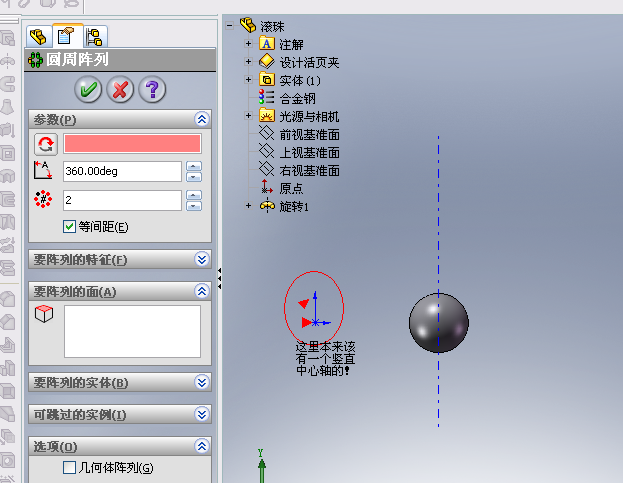Decrease the instance count

click(x=194, y=205)
